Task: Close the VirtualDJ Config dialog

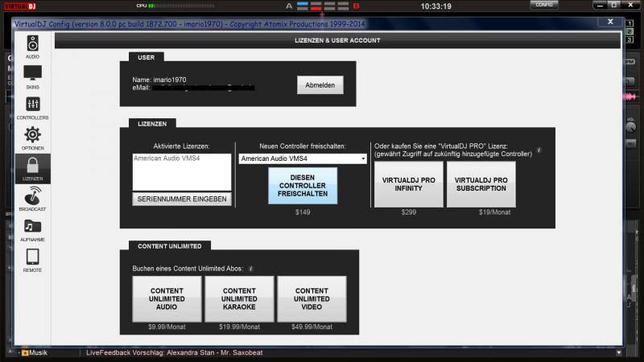Action: click(610, 22)
